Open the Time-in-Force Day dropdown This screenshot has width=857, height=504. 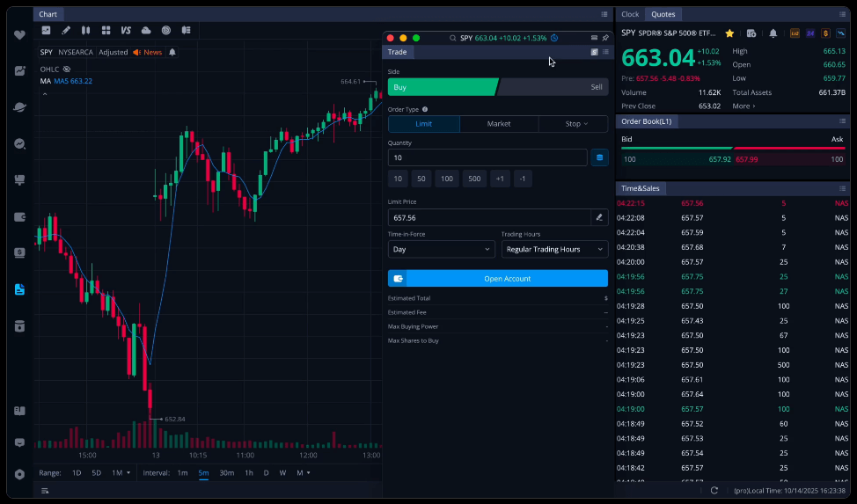[x=441, y=249]
